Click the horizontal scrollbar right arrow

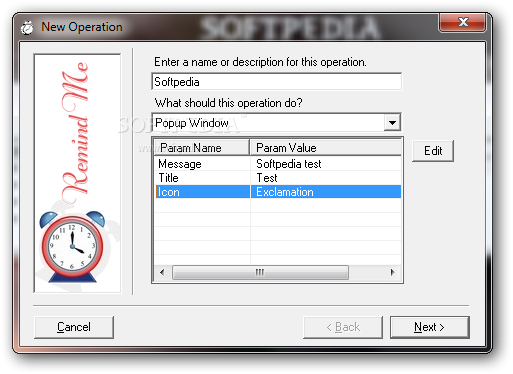[393, 272]
